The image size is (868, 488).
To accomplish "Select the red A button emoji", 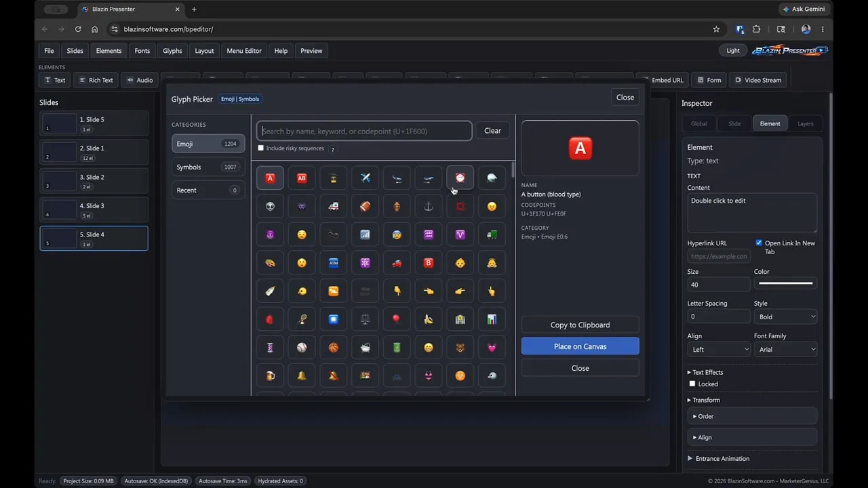I will pos(270,178).
